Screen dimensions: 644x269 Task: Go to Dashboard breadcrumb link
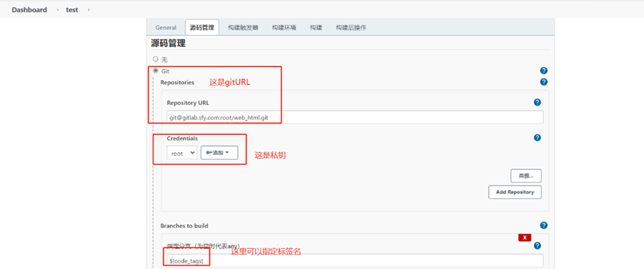[29, 10]
